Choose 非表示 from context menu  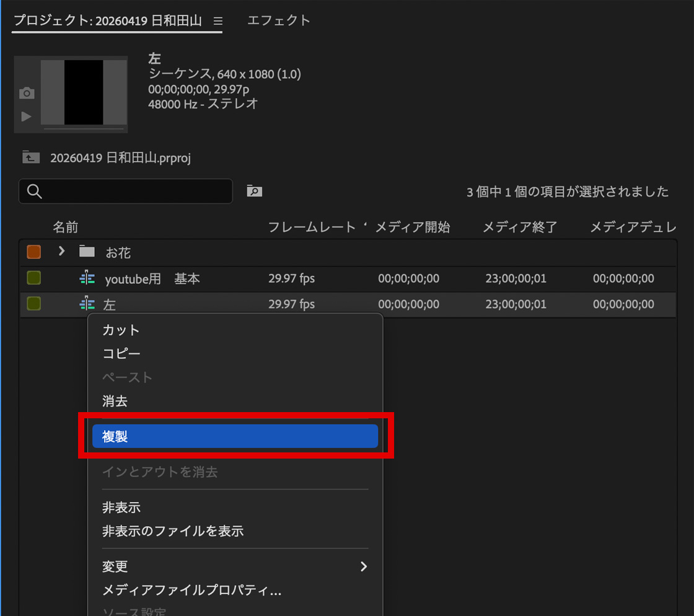(x=235, y=507)
